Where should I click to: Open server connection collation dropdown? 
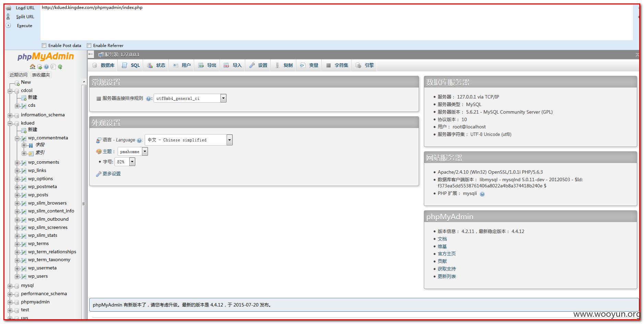[x=190, y=98]
